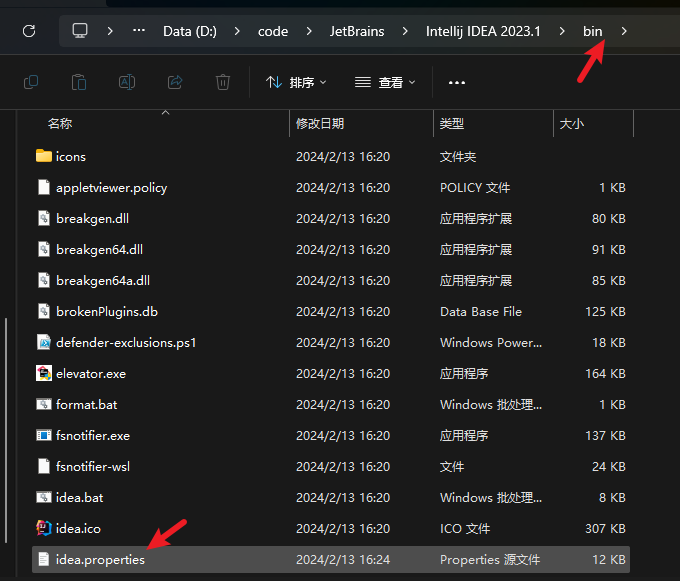The image size is (680, 581).
Task: Click the icons folder icon
Action: click(x=44, y=156)
